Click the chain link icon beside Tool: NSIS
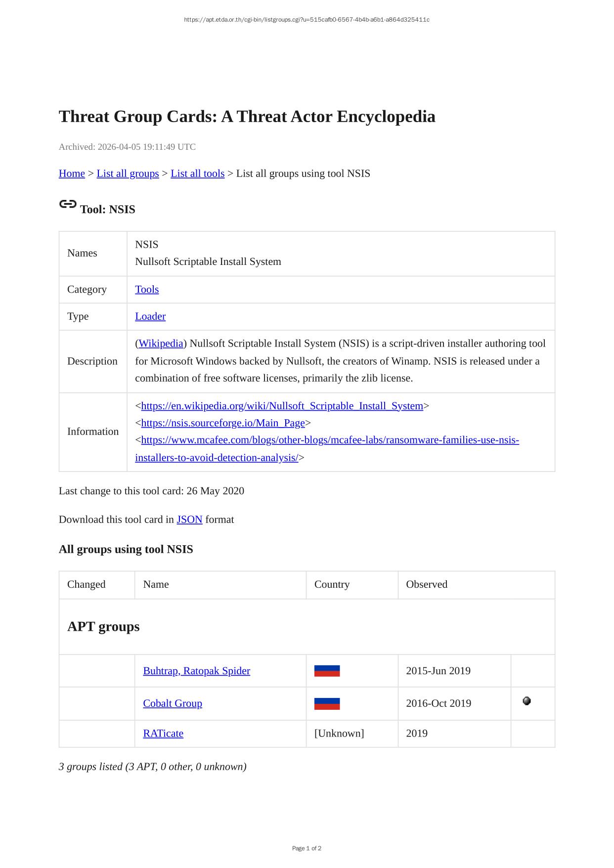 pyautogui.click(x=68, y=204)
